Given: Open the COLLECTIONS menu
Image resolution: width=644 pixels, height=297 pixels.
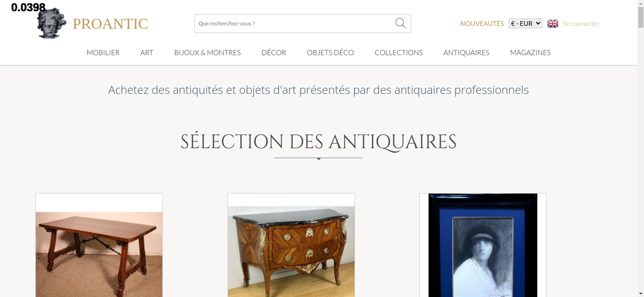Looking at the screenshot, I should click(399, 52).
